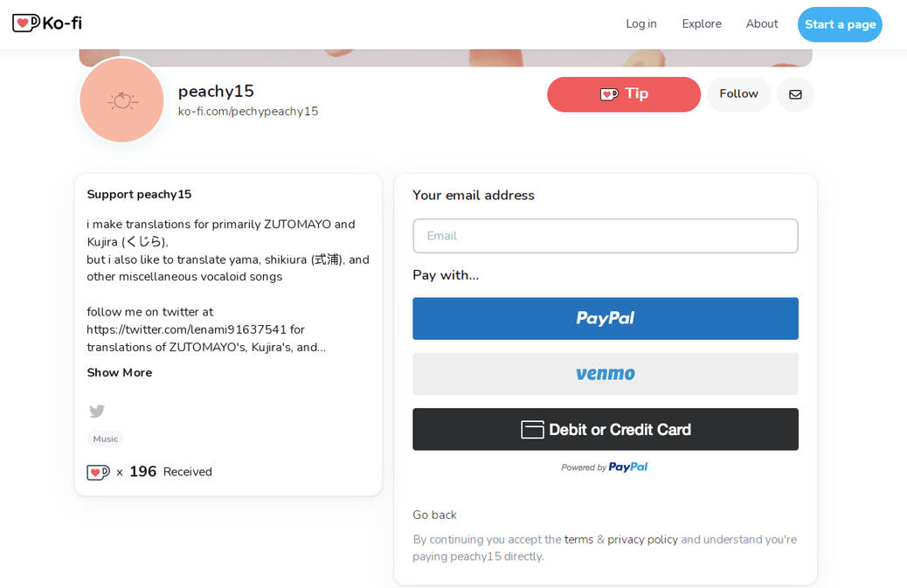The height and width of the screenshot is (588, 907).
Task: Open the terms link
Action: (x=578, y=540)
